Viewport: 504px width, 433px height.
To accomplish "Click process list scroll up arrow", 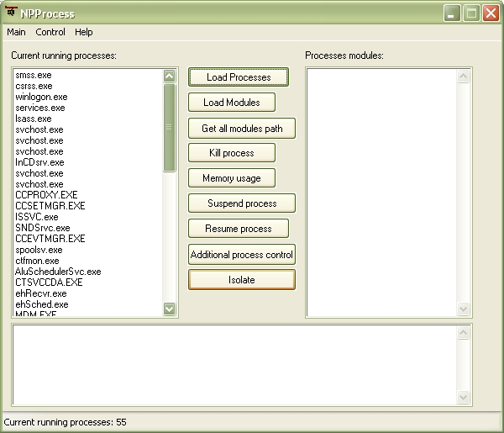I will pyautogui.click(x=170, y=76).
